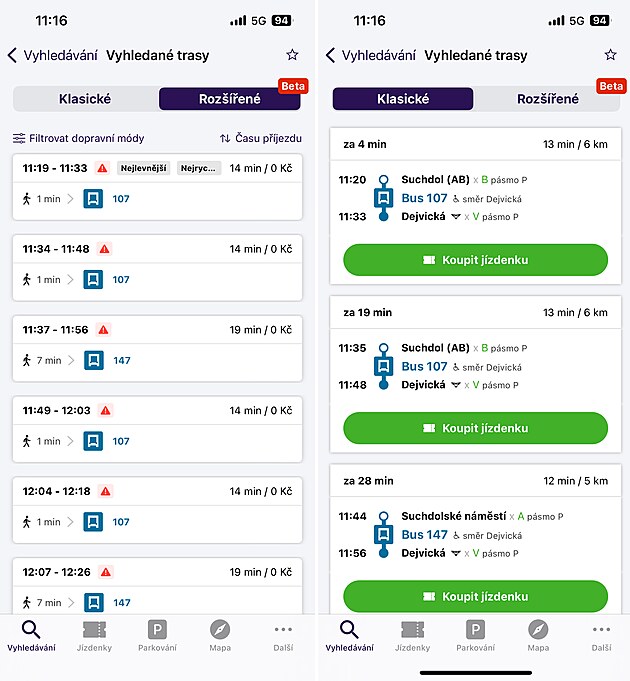This screenshot has width=630, height=681.
Task: Go back to Vyhledávání on the left screen
Action: click(x=53, y=55)
